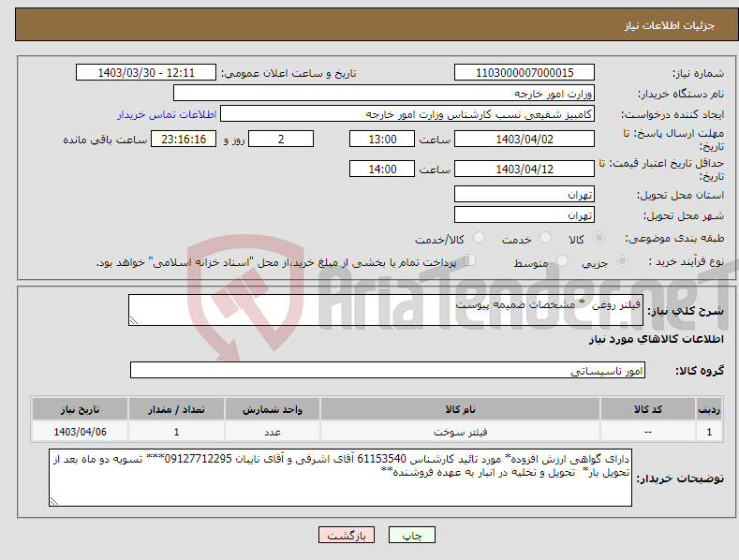
Task: Click the buyer organization field وزارت امور خارجه
Action: pos(384,93)
